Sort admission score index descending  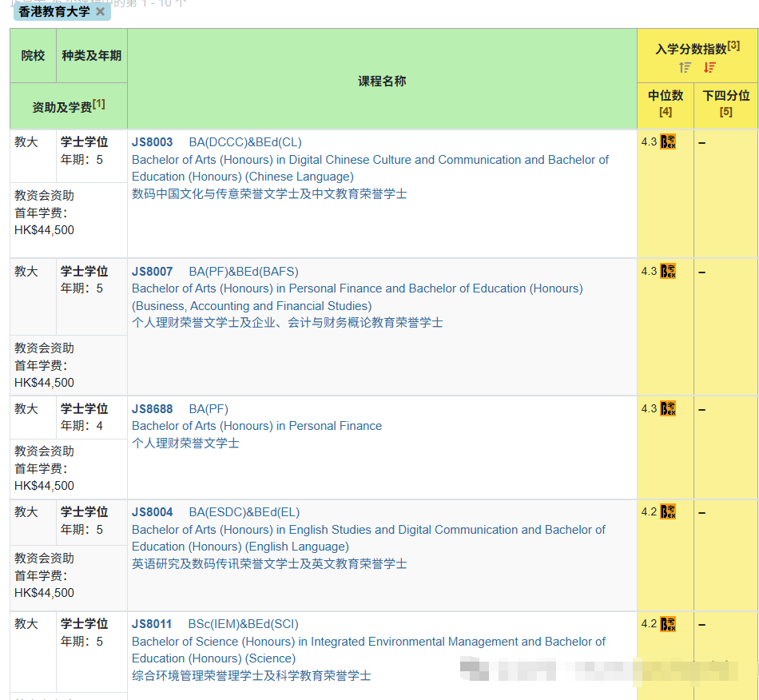709,68
